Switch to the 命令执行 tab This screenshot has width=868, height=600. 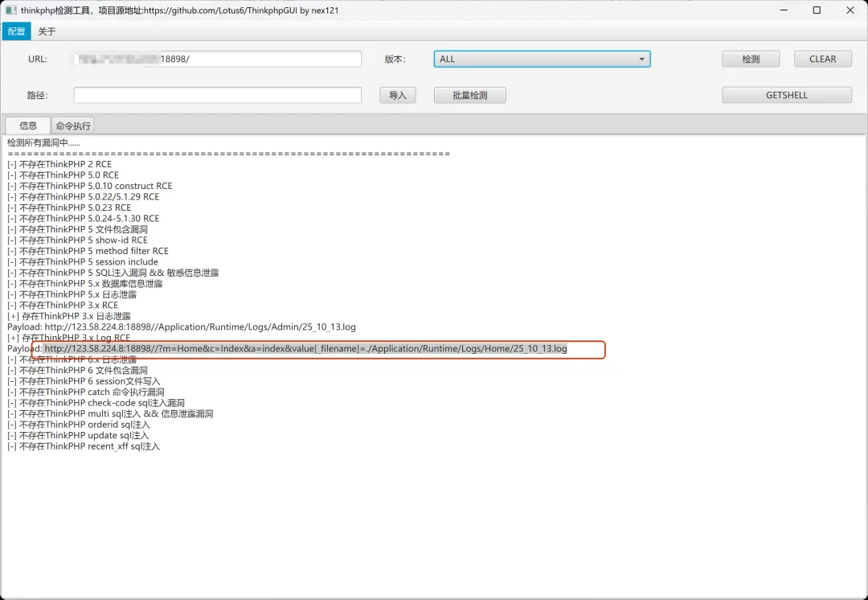pos(73,125)
